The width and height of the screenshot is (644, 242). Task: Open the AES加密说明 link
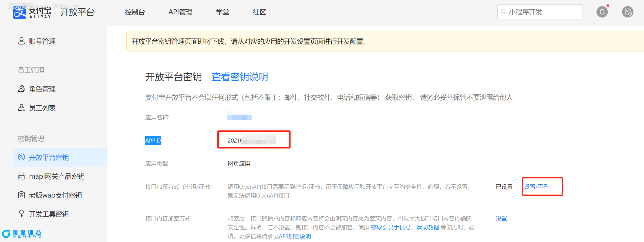pos(295,236)
